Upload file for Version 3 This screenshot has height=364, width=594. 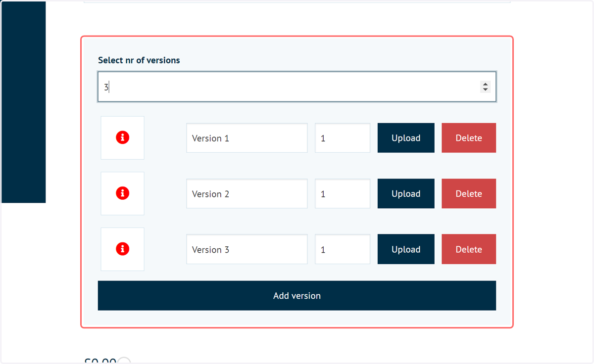(406, 249)
